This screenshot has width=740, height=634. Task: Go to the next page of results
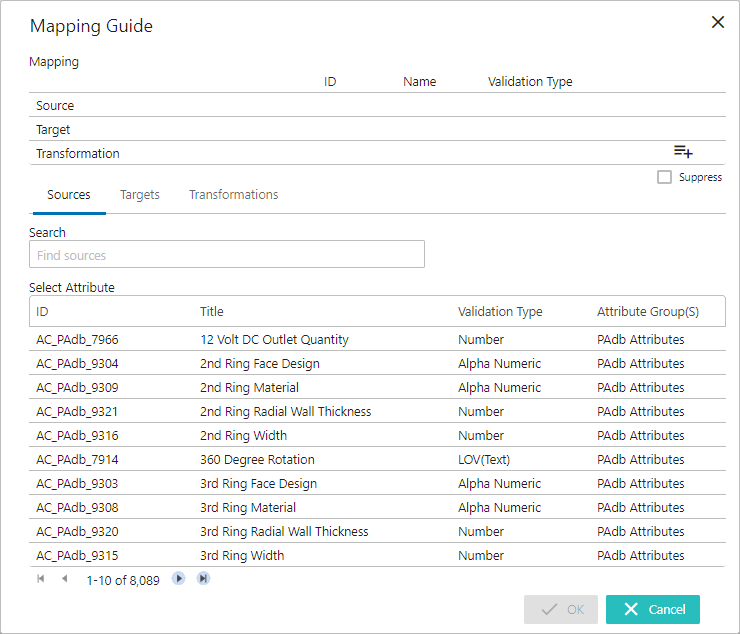click(179, 579)
